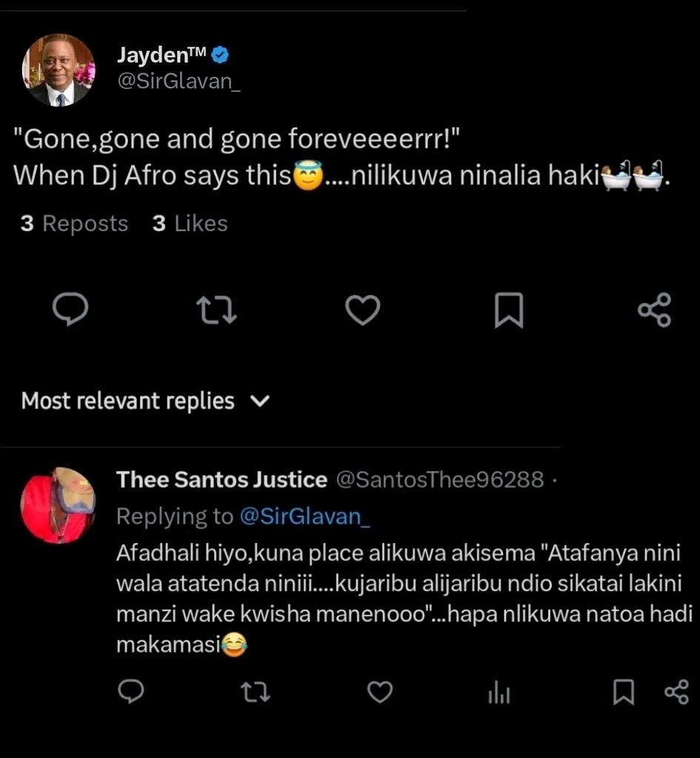Like the main tweet by Jayden
Image resolution: width=700 pixels, height=758 pixels.
pos(362,310)
